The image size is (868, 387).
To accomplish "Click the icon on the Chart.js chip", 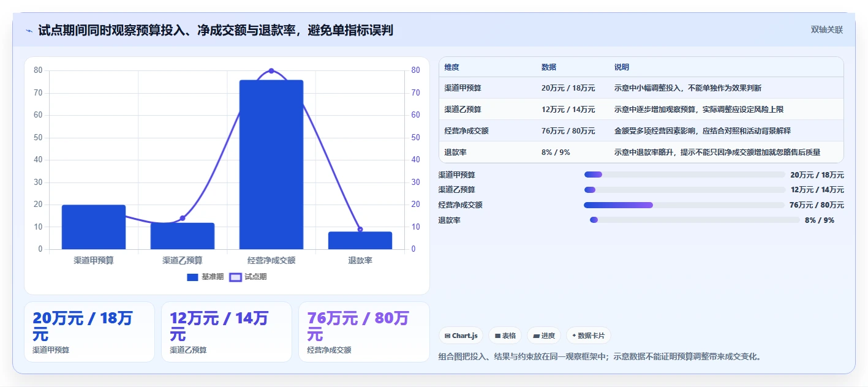I will coord(448,336).
